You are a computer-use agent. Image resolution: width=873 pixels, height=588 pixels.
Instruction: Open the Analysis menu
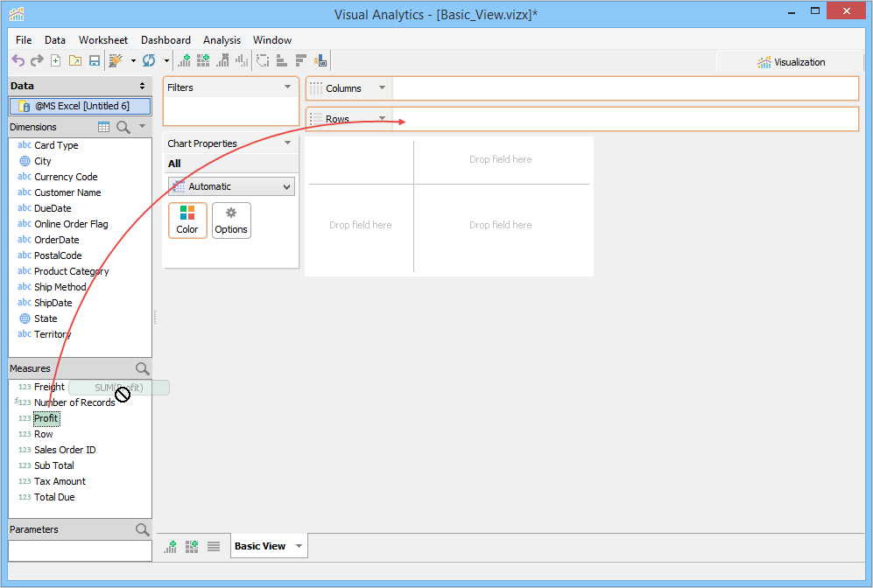tap(222, 40)
